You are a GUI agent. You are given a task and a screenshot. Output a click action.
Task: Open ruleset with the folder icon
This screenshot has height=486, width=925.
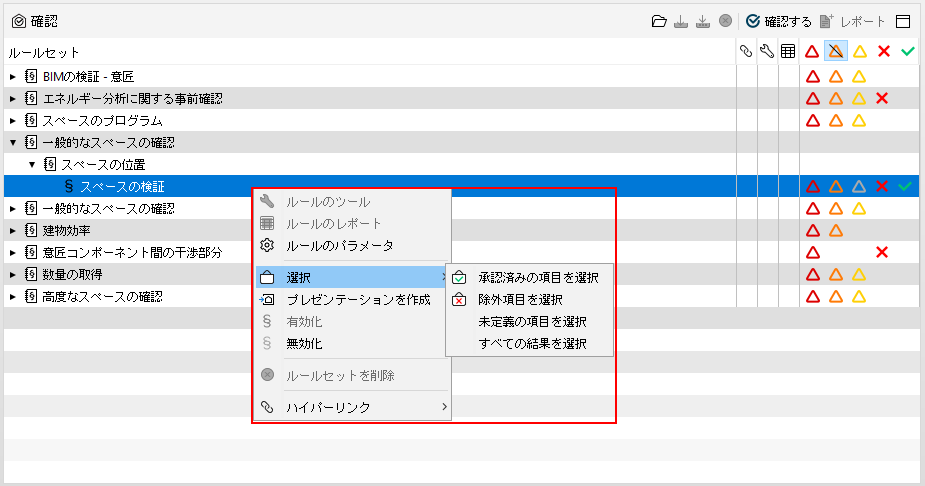pyautogui.click(x=659, y=21)
